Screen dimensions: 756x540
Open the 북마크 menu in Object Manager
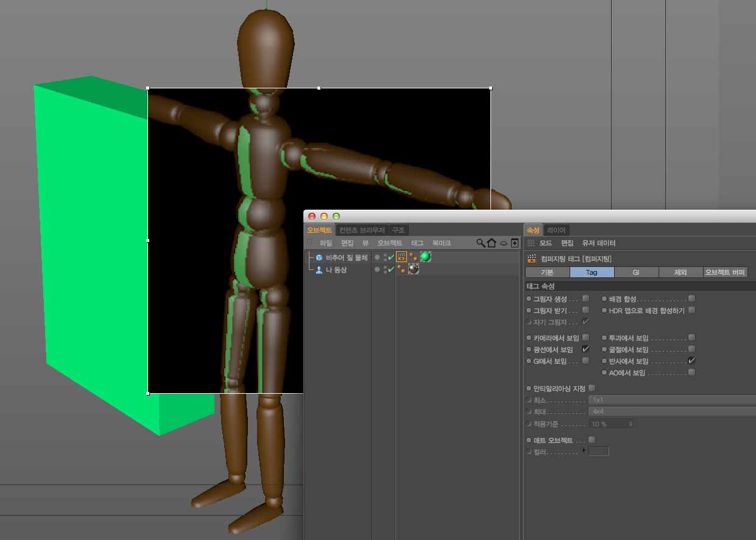click(442, 243)
